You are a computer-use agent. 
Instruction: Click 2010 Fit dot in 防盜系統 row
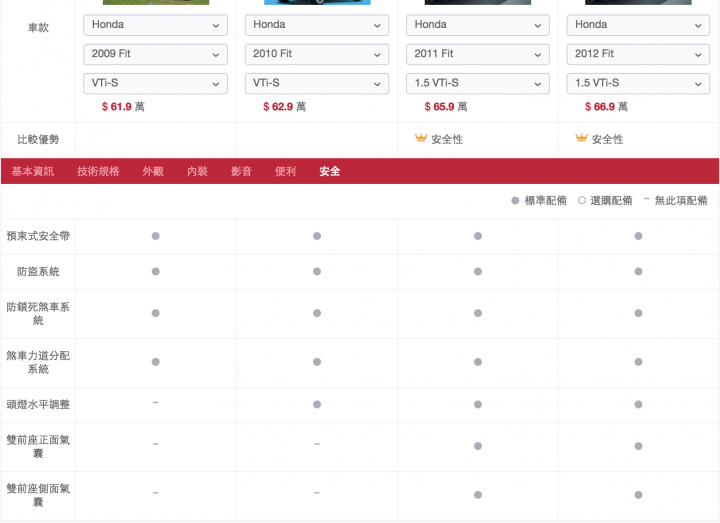[x=317, y=271]
